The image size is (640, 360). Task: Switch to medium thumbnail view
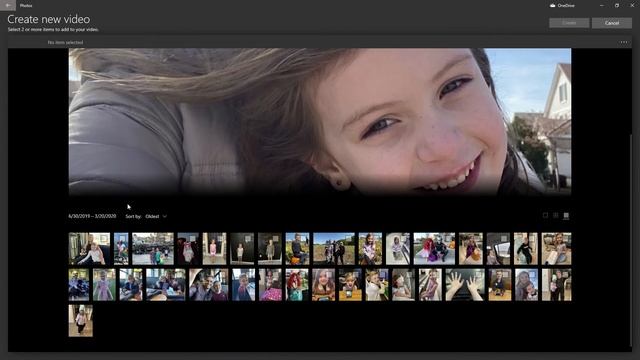pyautogui.click(x=556, y=215)
